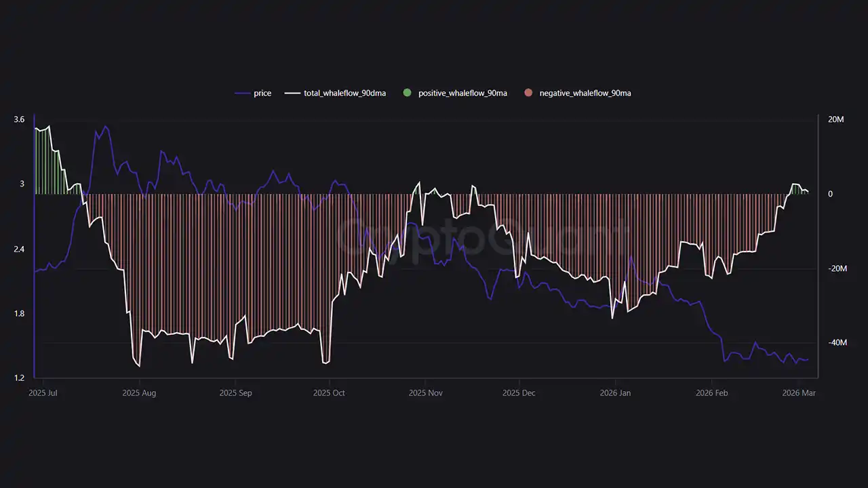
Task: Click the white total_whaleflow_90dma legend line icon
Action: [293, 94]
